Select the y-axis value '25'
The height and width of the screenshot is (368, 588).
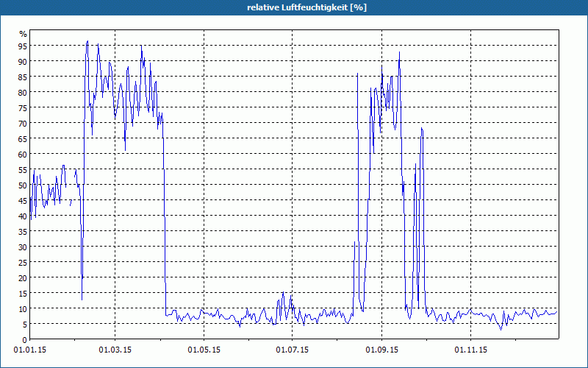[x=23, y=263]
